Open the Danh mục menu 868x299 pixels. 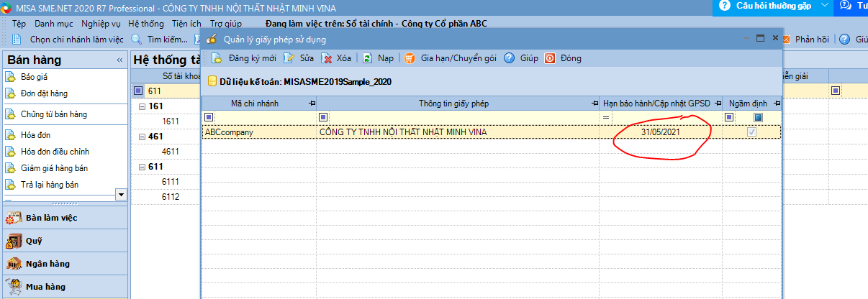pos(54,24)
